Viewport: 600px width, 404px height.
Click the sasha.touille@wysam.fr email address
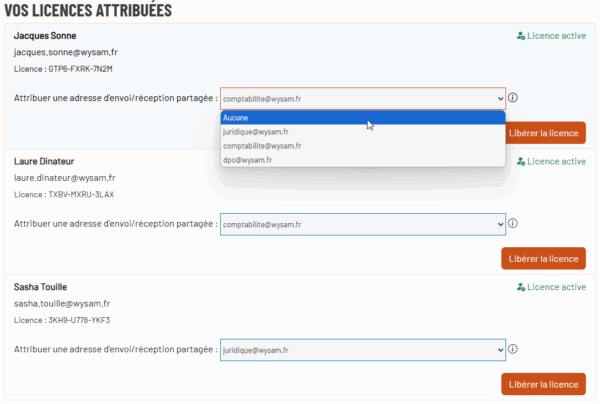62,303
